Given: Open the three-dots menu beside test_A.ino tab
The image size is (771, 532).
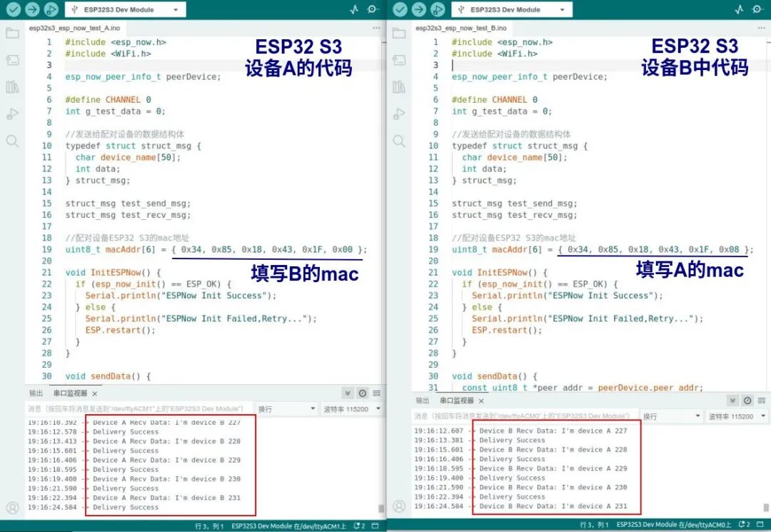Looking at the screenshot, I should click(377, 28).
